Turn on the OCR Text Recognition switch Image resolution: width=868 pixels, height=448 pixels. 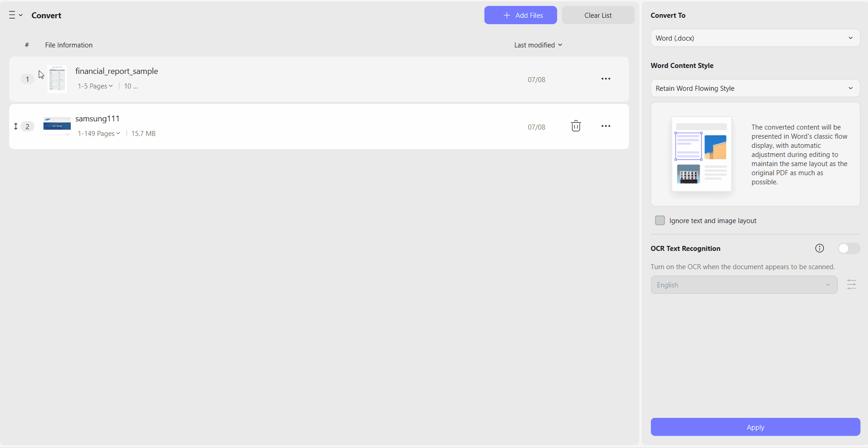[849, 248]
